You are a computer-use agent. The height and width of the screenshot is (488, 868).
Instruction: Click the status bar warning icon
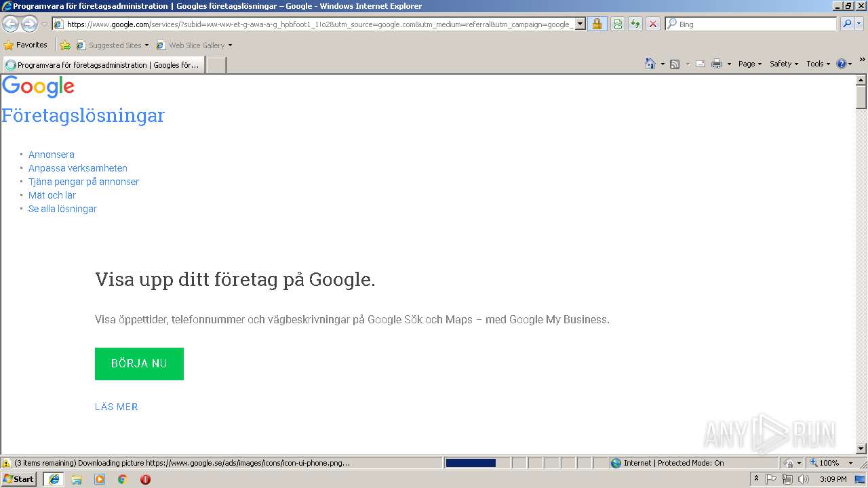pos(7,463)
